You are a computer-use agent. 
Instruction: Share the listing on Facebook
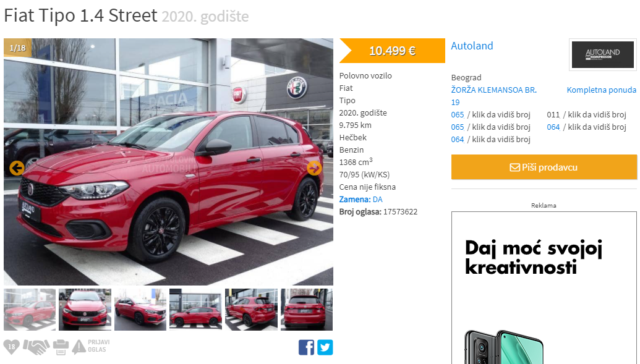(306, 347)
